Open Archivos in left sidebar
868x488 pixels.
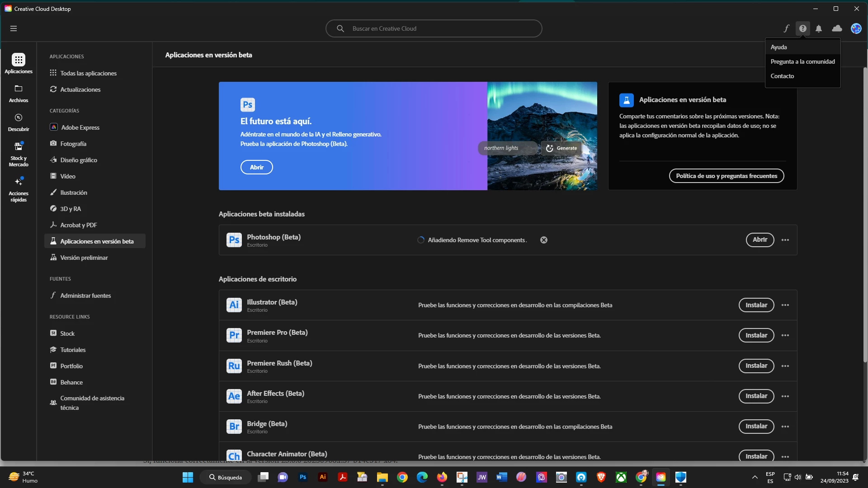coord(19,93)
